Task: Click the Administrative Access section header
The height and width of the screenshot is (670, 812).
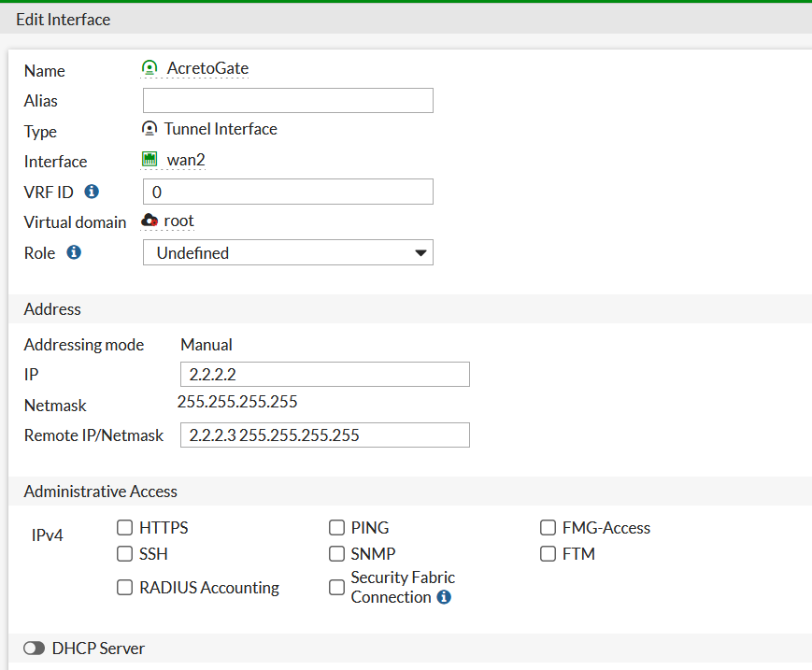Action: point(101,492)
